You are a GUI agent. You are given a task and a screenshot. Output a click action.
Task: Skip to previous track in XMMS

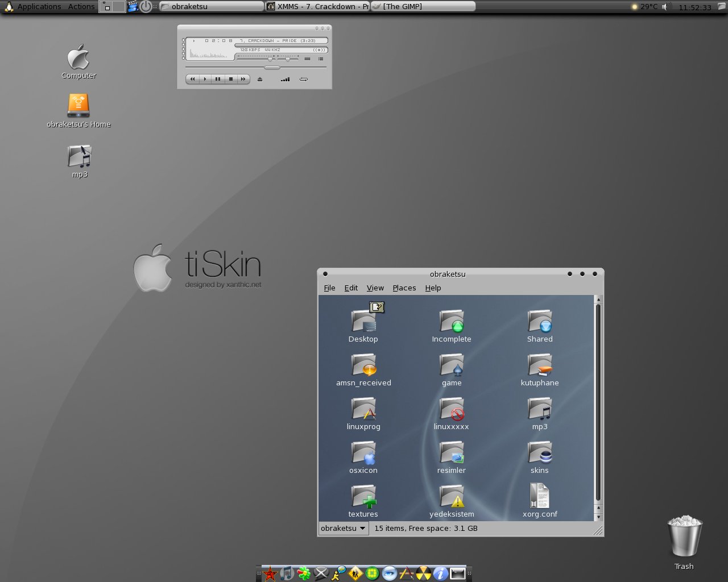point(192,79)
